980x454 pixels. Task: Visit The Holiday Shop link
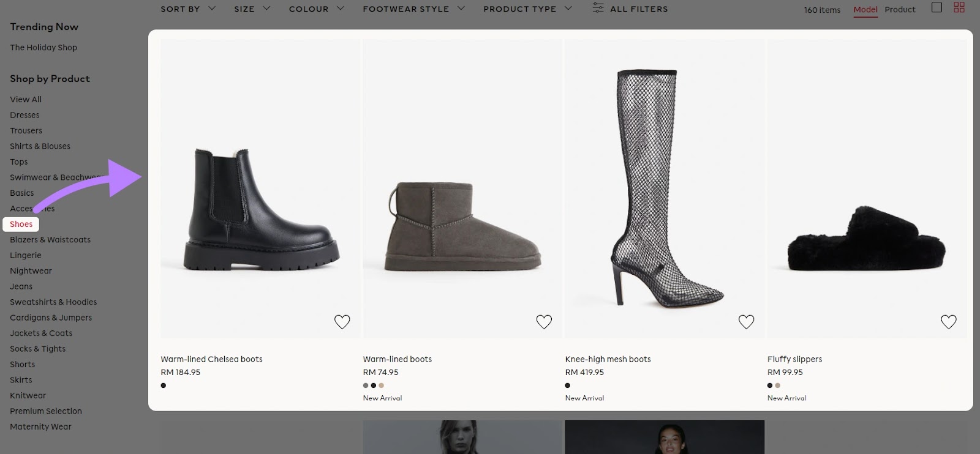[43, 47]
